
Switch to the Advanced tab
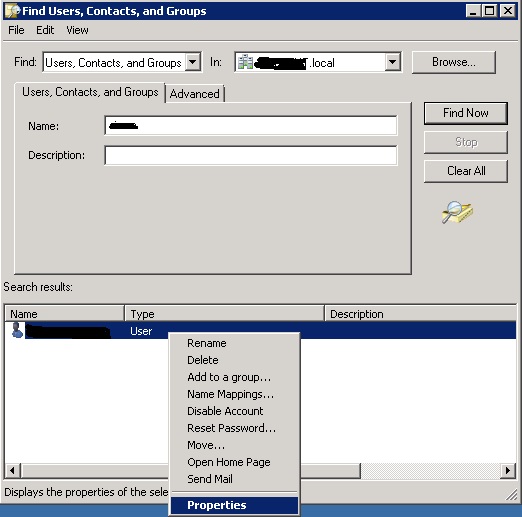point(195,94)
